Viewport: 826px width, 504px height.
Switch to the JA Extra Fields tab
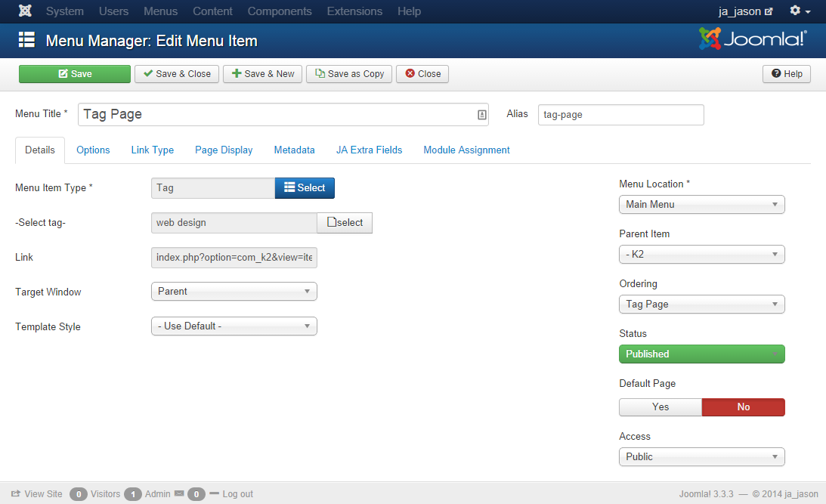369,150
